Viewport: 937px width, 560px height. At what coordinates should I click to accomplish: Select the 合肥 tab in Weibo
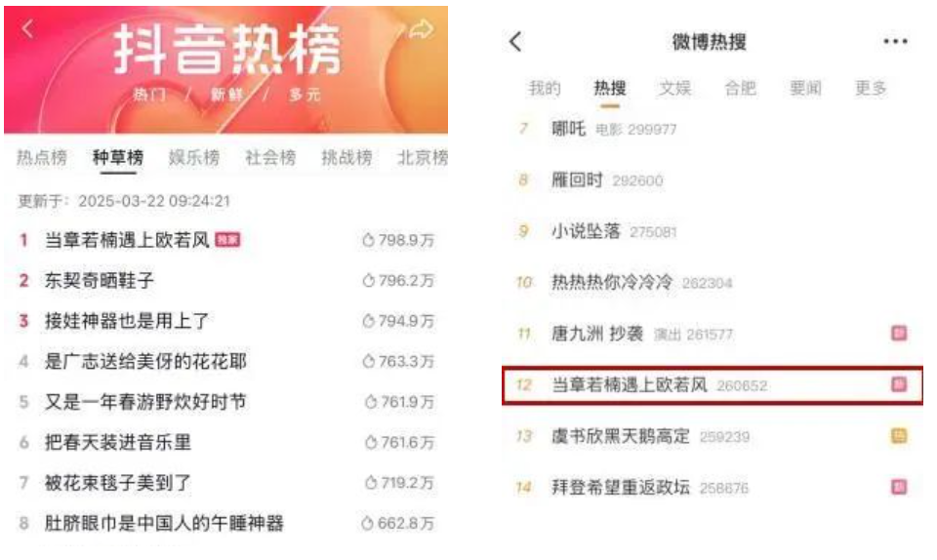[741, 89]
